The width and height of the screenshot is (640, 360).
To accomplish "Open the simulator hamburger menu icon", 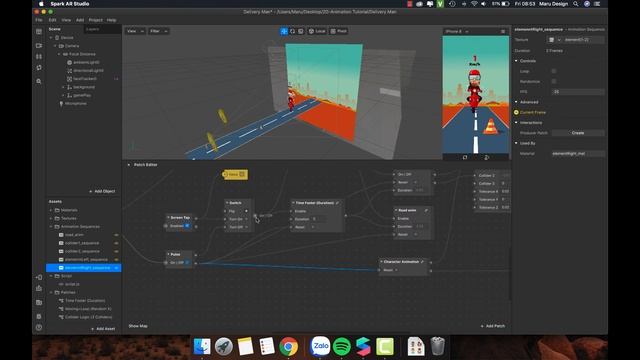I will [503, 31].
